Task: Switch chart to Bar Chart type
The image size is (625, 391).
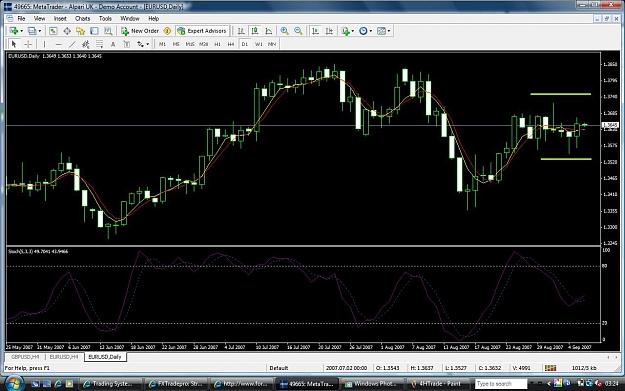Action: coord(241,31)
